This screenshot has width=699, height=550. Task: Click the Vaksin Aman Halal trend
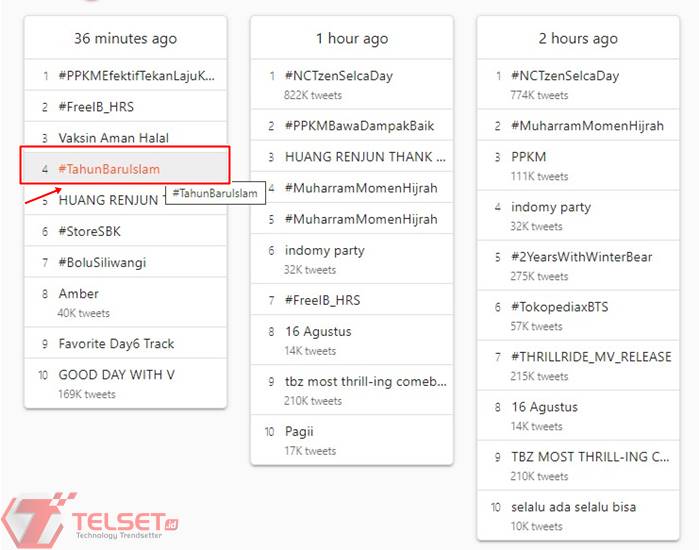pos(114,138)
